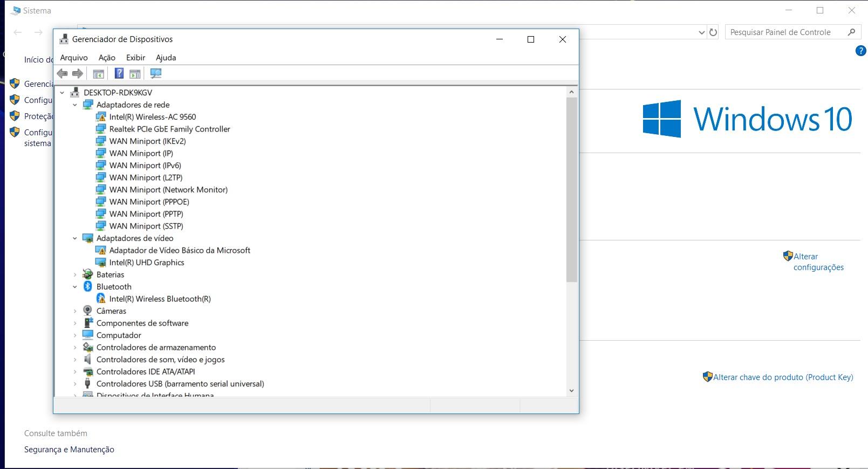Viewport: 868px width, 469px height.
Task: Click the Forward arrow in Device Manager toolbar
Action: [x=78, y=73]
